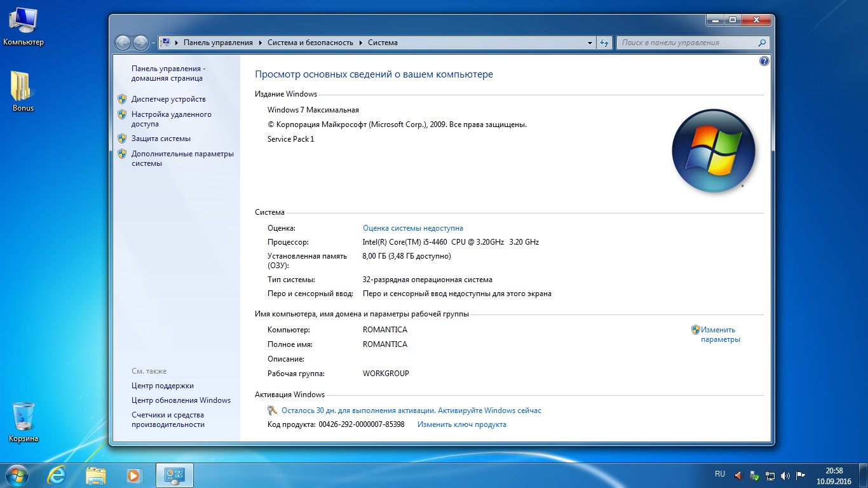Open the address bar history dropdown

click(x=590, y=43)
